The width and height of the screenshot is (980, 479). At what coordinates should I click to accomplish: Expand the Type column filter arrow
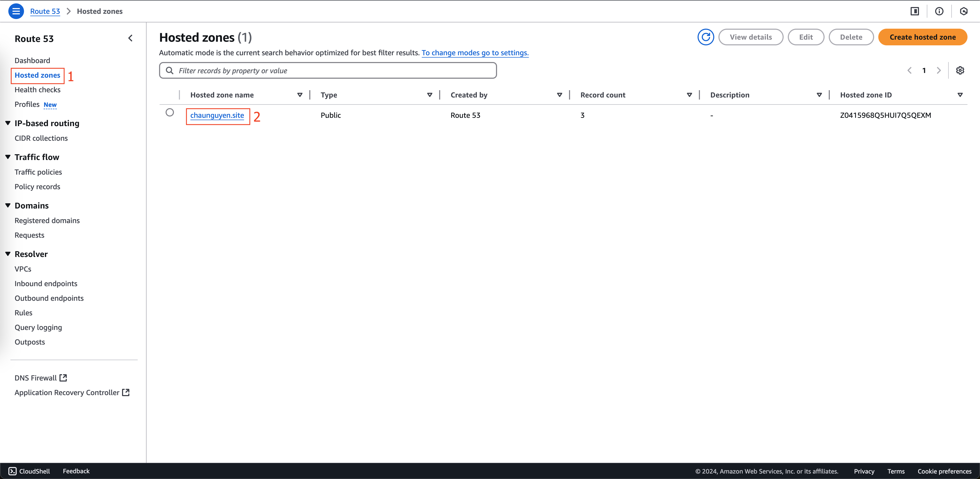tap(429, 95)
